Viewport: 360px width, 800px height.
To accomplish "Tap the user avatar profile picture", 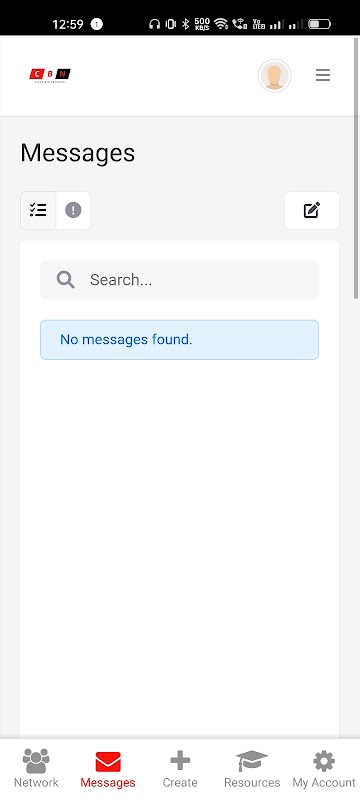I will [274, 76].
